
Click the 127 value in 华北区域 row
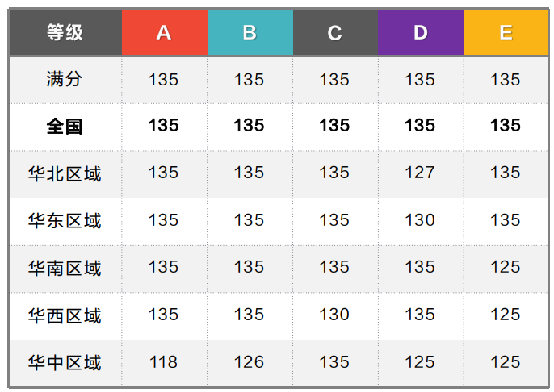click(x=420, y=173)
